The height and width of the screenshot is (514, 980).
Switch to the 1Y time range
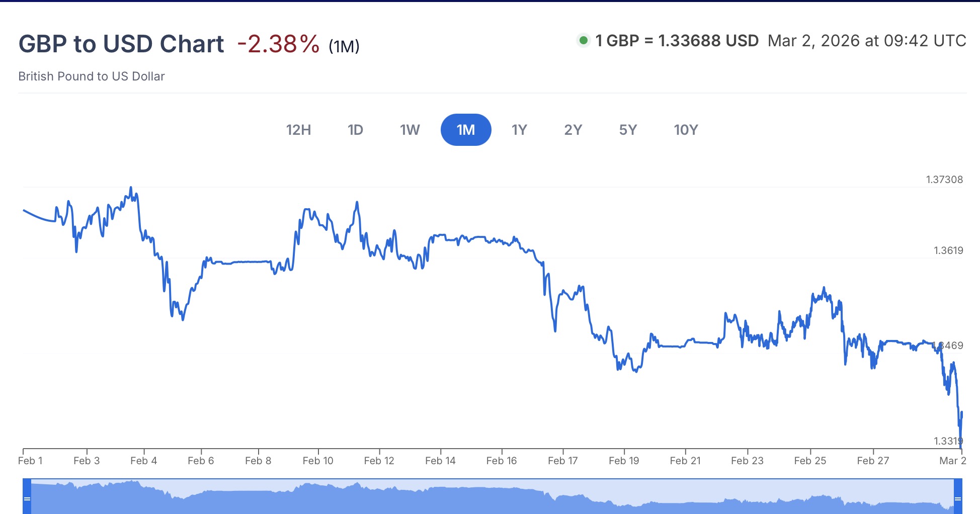point(519,130)
